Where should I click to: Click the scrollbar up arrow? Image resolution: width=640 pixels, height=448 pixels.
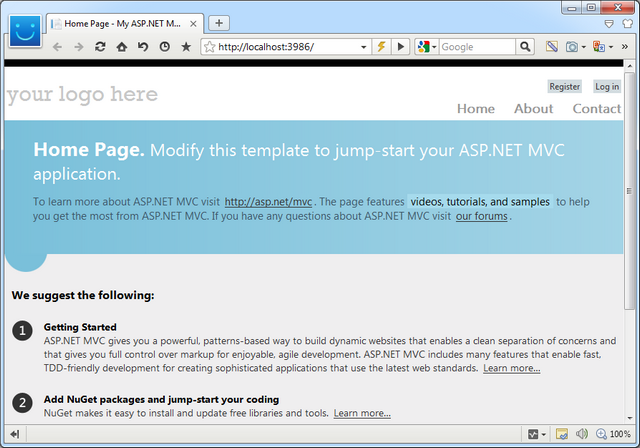630,66
